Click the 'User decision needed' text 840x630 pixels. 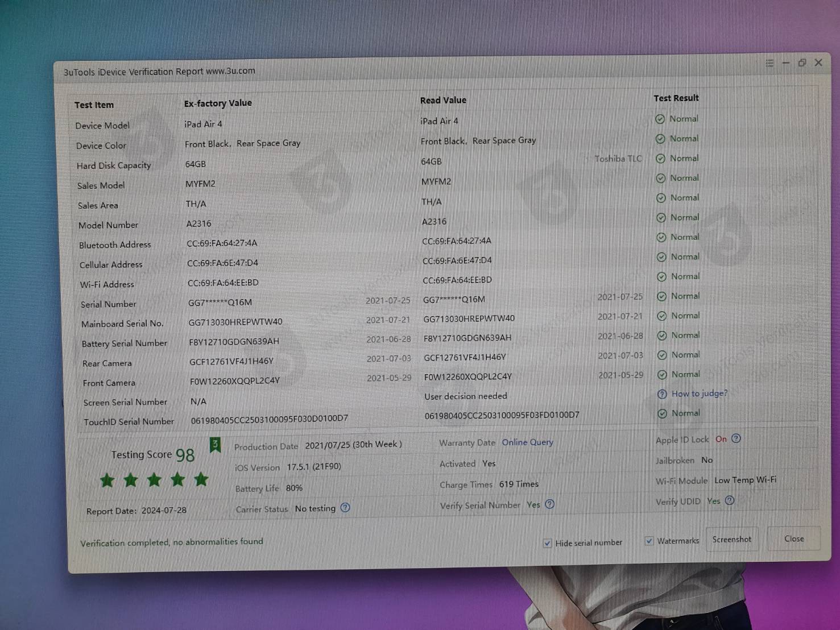(x=466, y=396)
